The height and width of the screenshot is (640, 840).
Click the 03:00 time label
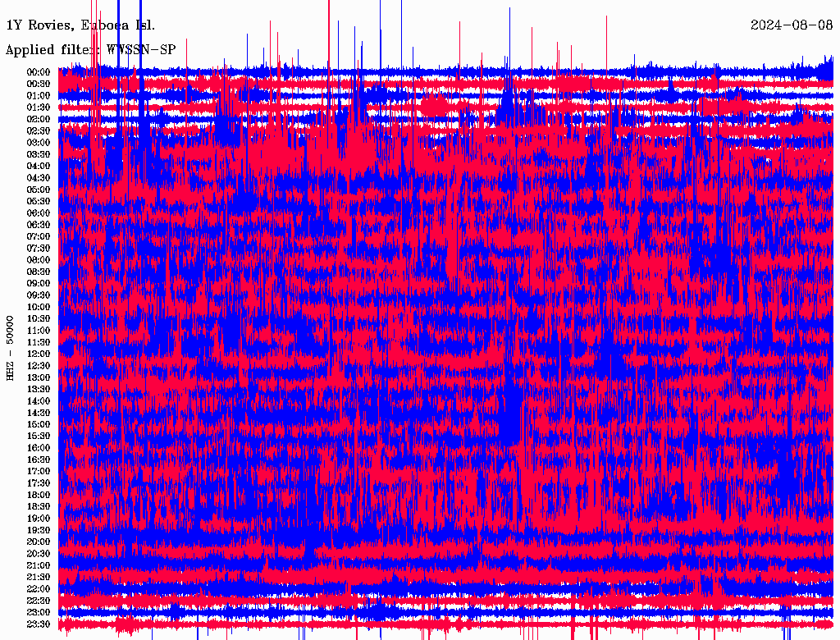(x=39, y=143)
